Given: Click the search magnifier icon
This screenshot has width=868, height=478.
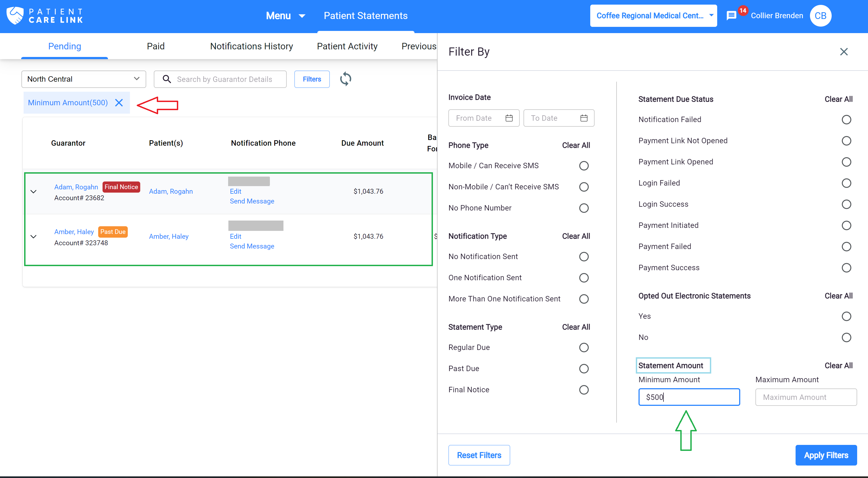Looking at the screenshot, I should click(x=167, y=79).
